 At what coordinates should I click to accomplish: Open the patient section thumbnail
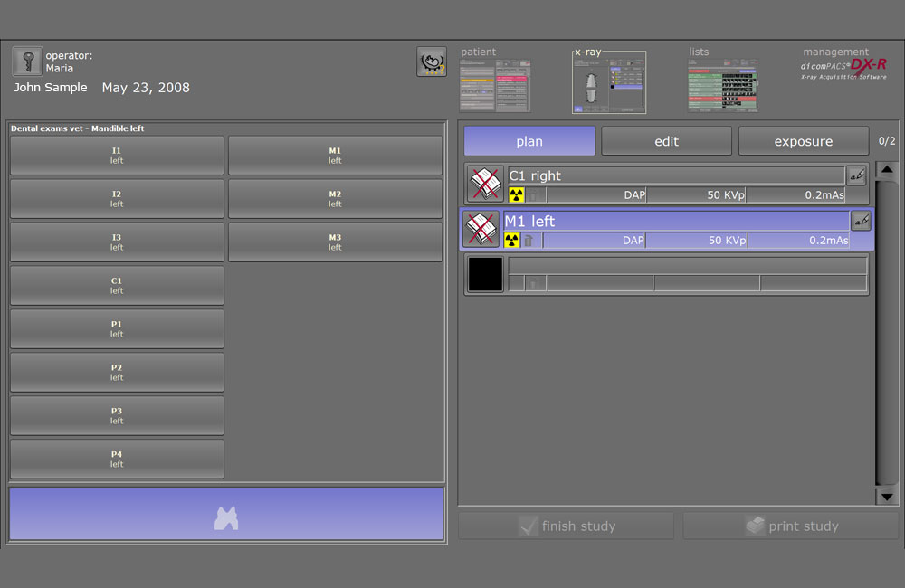click(494, 86)
